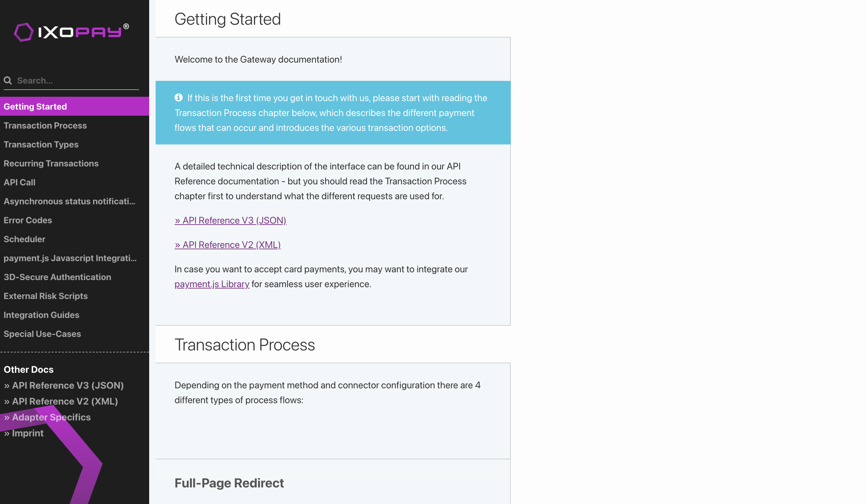
Task: Open payment.js Javascript Integration section
Action: coord(74,258)
